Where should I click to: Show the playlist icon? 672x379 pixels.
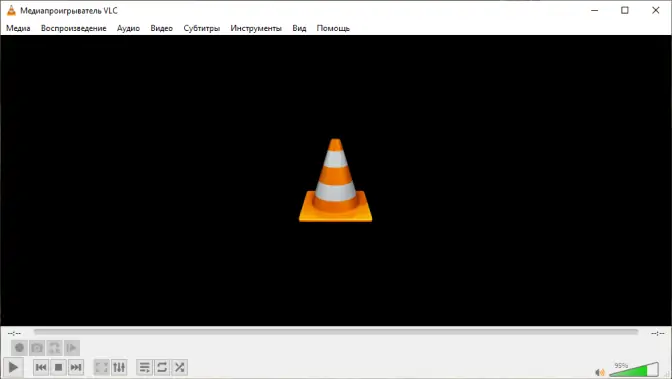(145, 367)
